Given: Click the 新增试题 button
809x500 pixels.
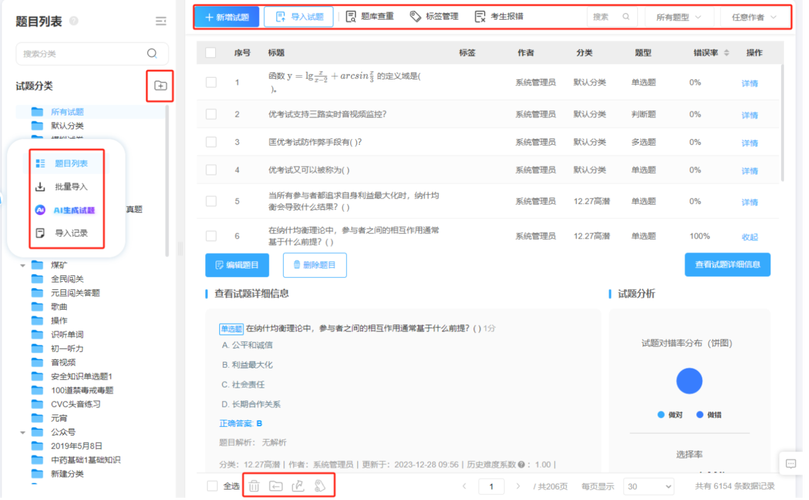Looking at the screenshot, I should pyautogui.click(x=226, y=17).
